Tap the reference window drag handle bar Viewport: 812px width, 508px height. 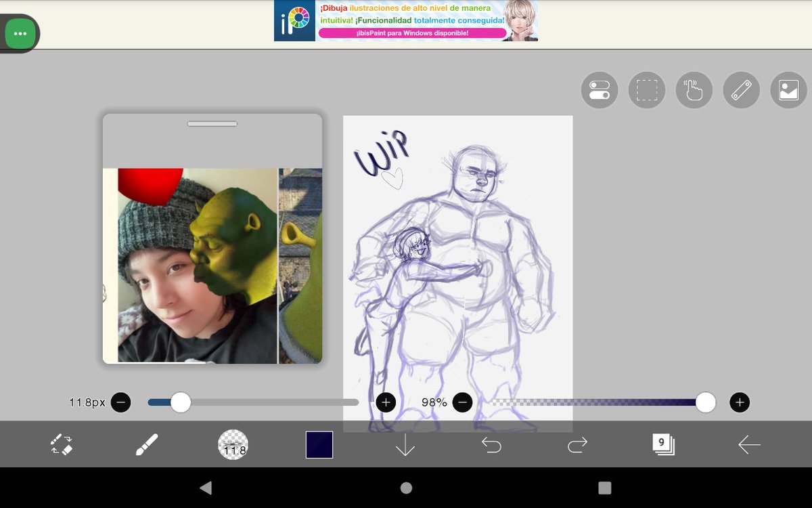[212, 123]
